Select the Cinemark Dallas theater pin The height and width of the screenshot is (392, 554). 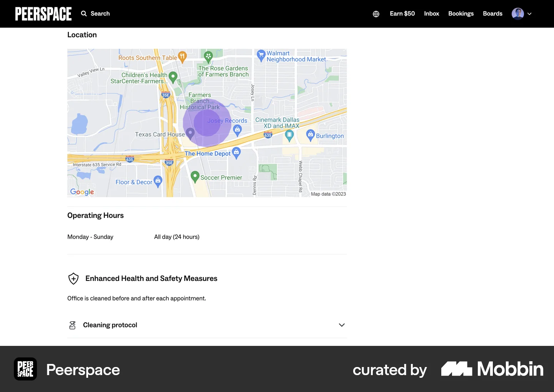click(289, 135)
